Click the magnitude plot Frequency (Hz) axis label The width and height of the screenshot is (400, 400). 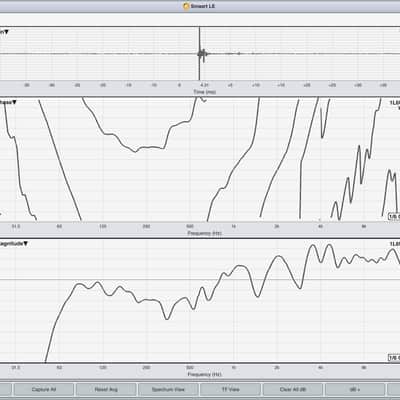click(204, 374)
